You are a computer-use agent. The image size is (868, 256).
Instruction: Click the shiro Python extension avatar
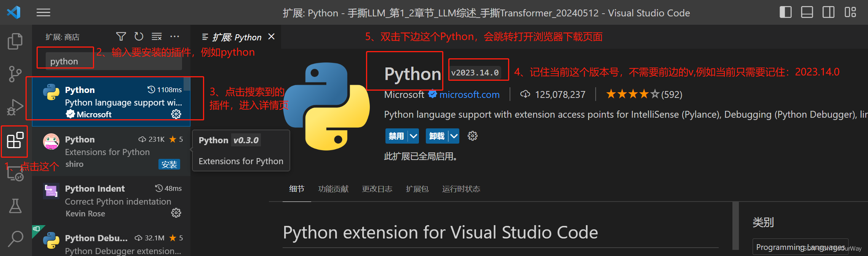coord(51,141)
